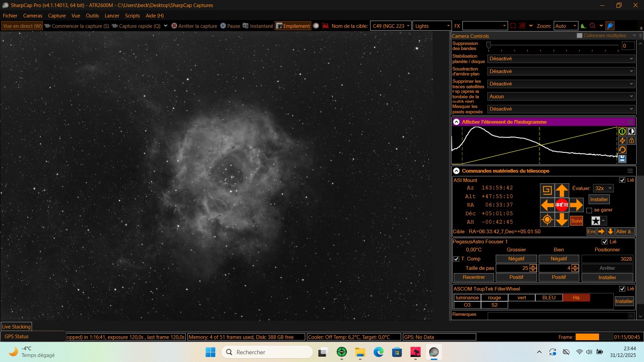Open the Évaluer rate dropdown showing 32x

click(x=603, y=188)
